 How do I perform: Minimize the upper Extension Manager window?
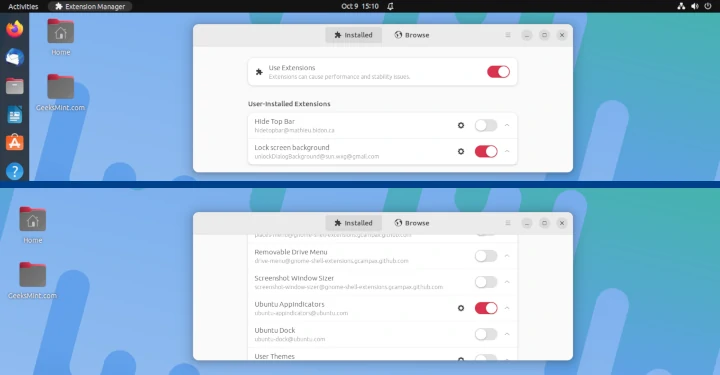point(527,35)
